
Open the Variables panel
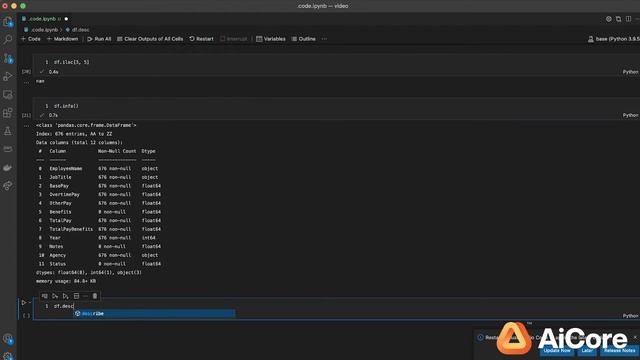(271, 39)
